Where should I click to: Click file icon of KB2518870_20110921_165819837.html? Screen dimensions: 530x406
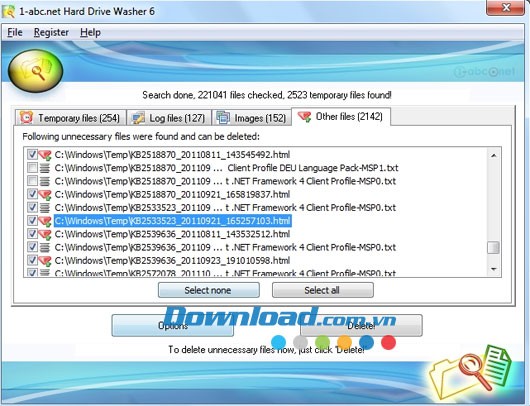[x=44, y=194]
